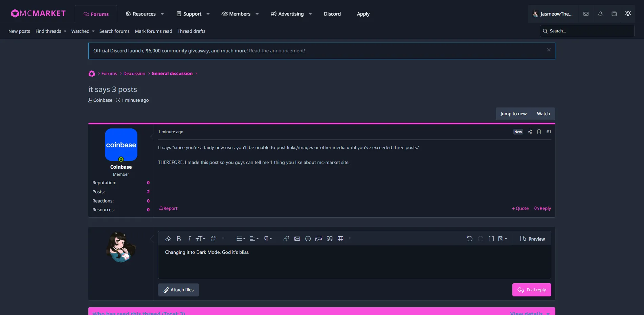Go to New posts
Image resolution: width=644 pixels, height=315 pixels.
pyautogui.click(x=19, y=31)
